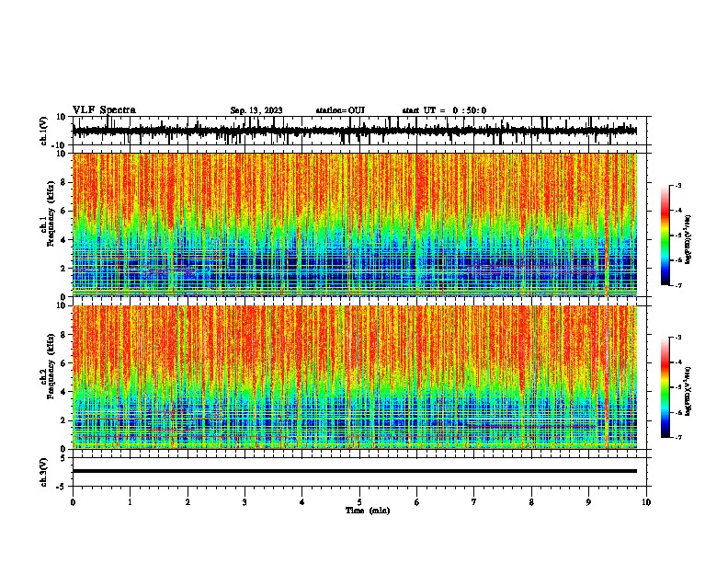The width and height of the screenshot is (728, 563).
Task: Click the "6" kHz tick of ch.1 spectrogram
Action: click(63, 211)
